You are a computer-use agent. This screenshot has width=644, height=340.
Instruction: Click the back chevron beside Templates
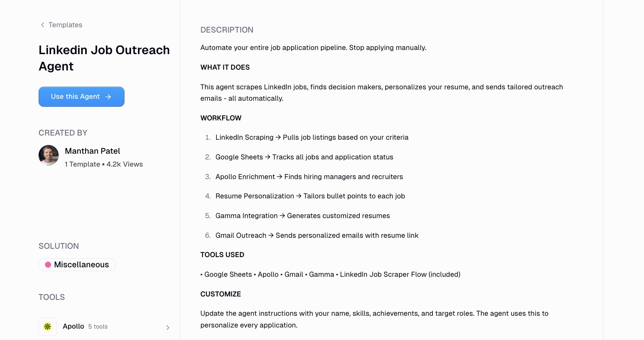pos(42,25)
